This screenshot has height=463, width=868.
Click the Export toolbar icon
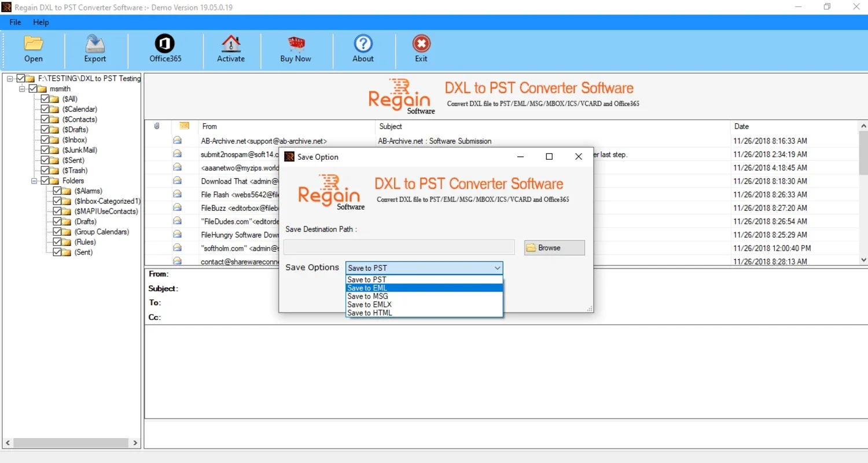tap(95, 44)
